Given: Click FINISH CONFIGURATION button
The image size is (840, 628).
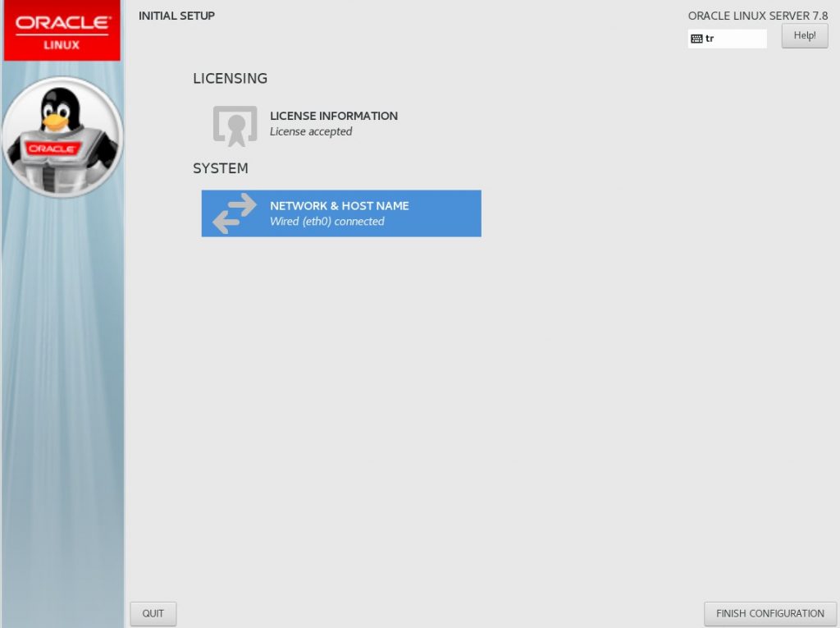Looking at the screenshot, I should (x=769, y=613).
